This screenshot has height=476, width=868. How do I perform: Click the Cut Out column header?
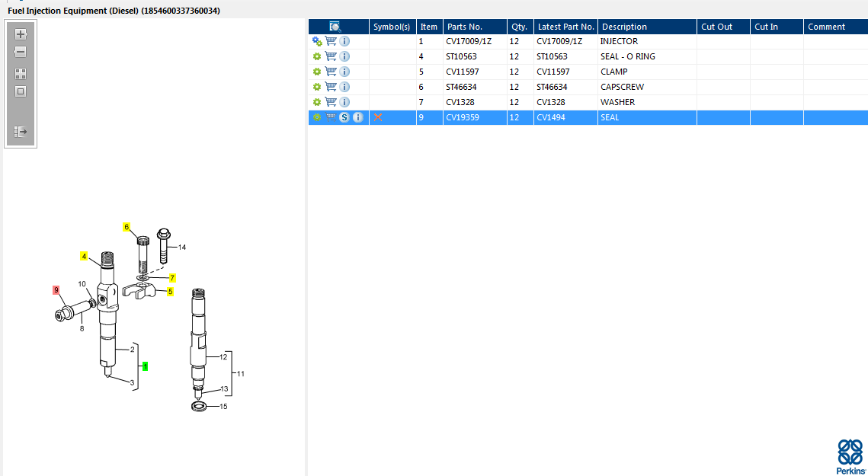723,27
